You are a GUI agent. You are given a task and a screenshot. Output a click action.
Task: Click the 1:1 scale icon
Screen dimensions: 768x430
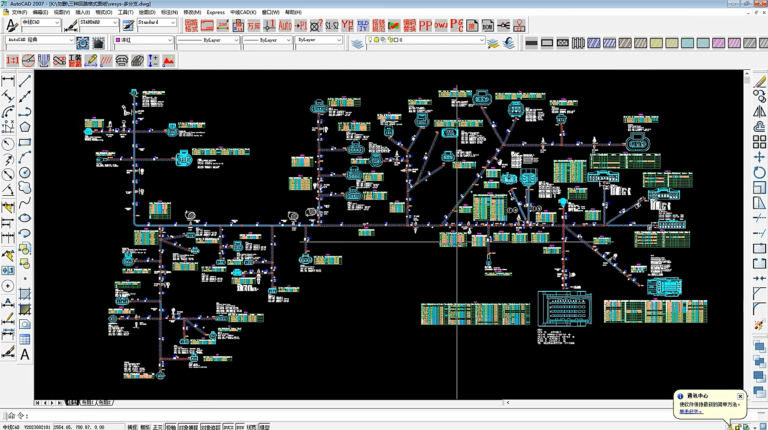point(12,61)
